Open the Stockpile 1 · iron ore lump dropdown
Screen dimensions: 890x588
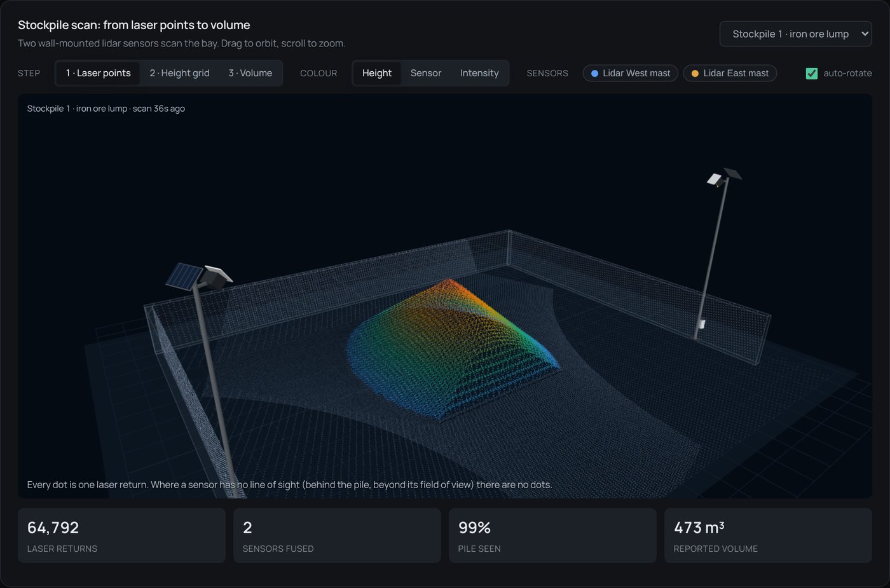pyautogui.click(x=795, y=34)
